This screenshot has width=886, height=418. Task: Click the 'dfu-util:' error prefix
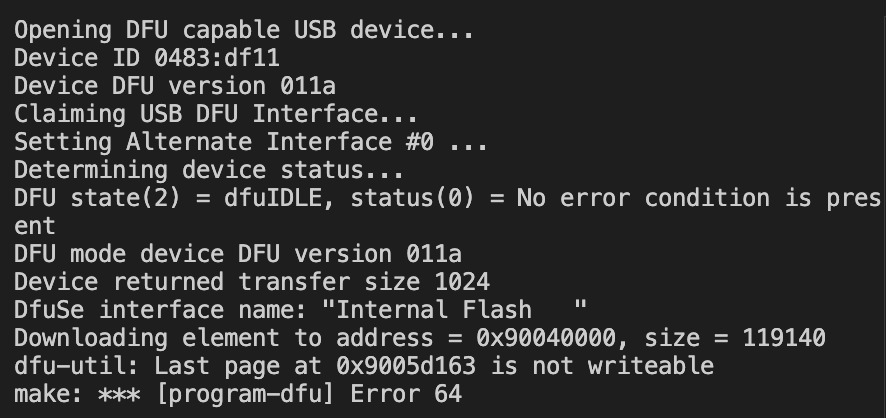pyautogui.click(x=77, y=366)
